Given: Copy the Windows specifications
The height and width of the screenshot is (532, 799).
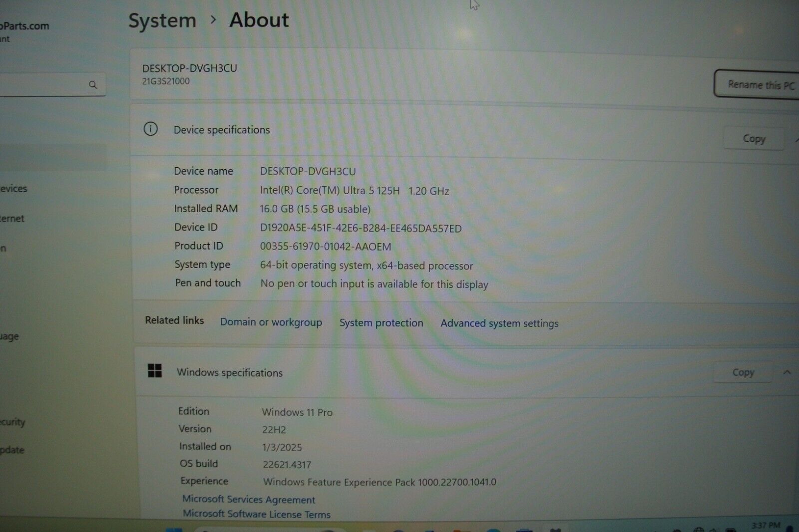Looking at the screenshot, I should (x=743, y=372).
